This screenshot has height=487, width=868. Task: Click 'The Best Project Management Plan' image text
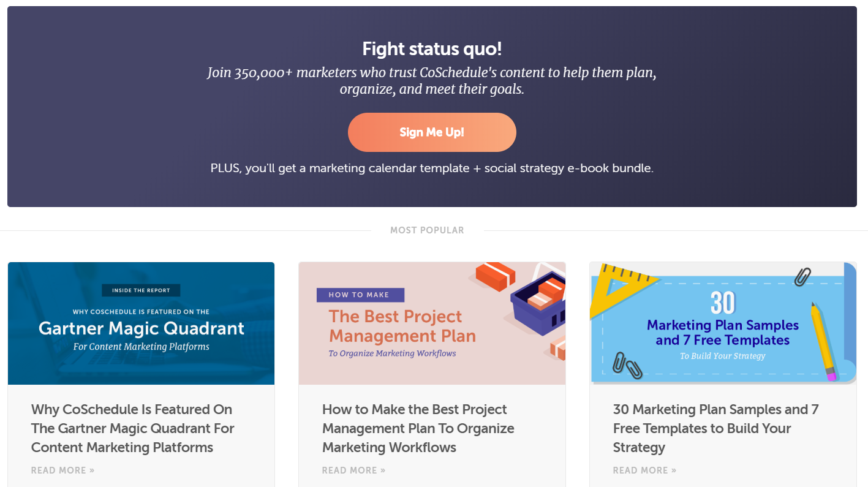click(402, 326)
